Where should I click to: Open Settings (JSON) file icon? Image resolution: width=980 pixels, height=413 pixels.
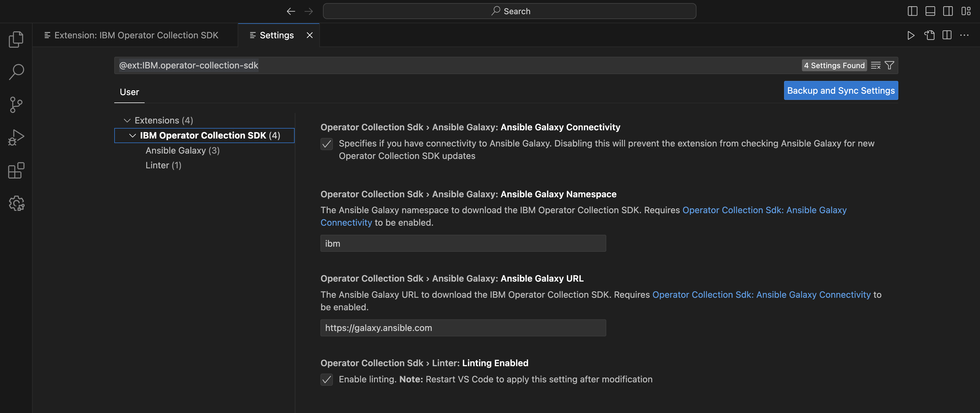[929, 35]
